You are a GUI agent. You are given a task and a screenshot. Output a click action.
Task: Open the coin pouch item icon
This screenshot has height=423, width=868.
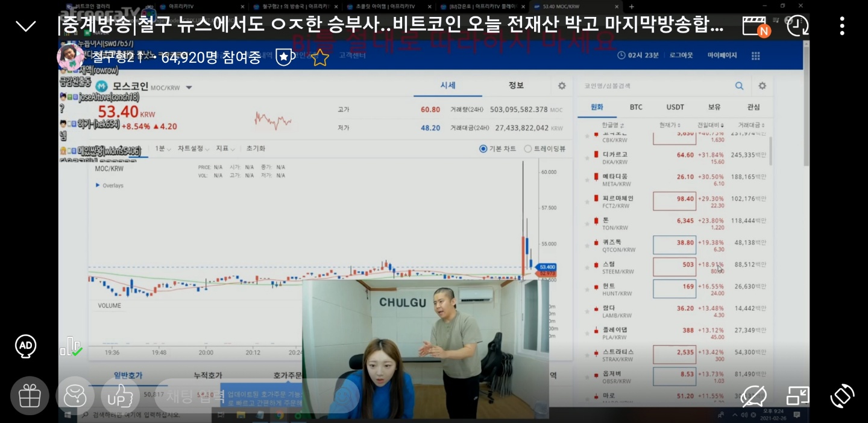click(x=75, y=396)
